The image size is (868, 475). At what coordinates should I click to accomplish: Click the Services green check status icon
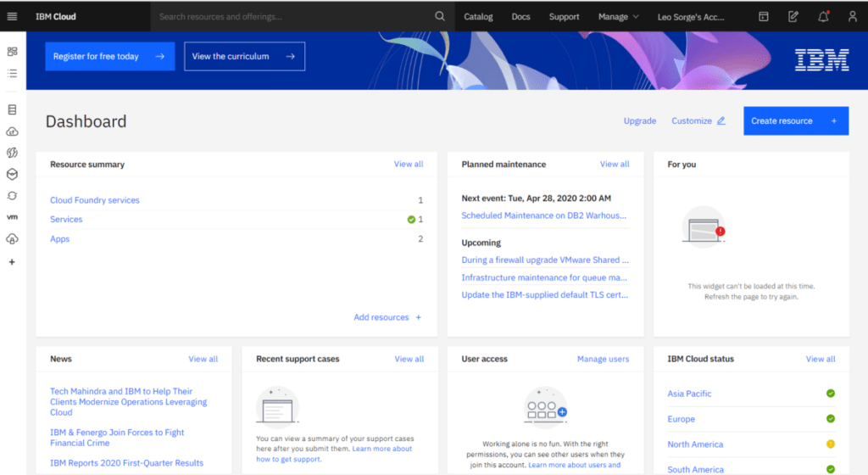click(x=411, y=220)
